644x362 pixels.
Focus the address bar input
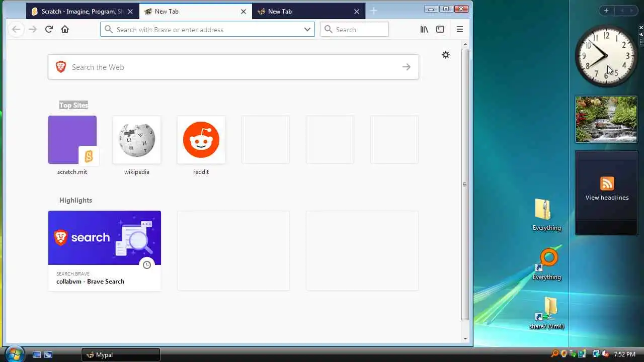[207, 30]
